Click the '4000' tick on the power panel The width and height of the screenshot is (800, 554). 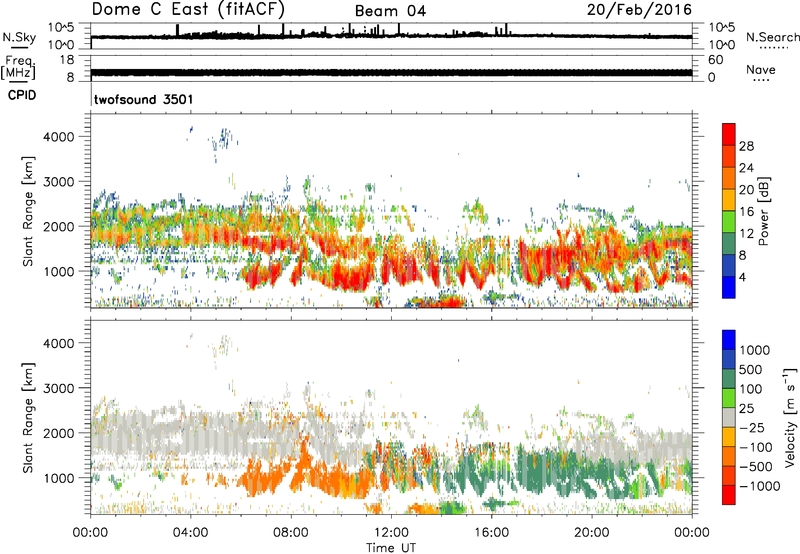pos(59,137)
